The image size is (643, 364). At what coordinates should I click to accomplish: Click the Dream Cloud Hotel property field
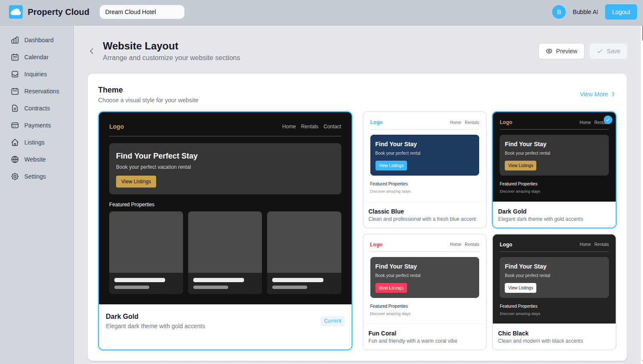tap(142, 12)
